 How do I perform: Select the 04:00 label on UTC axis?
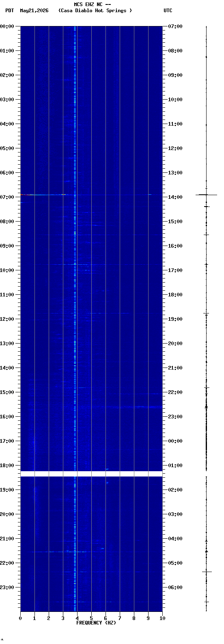coord(175,539)
